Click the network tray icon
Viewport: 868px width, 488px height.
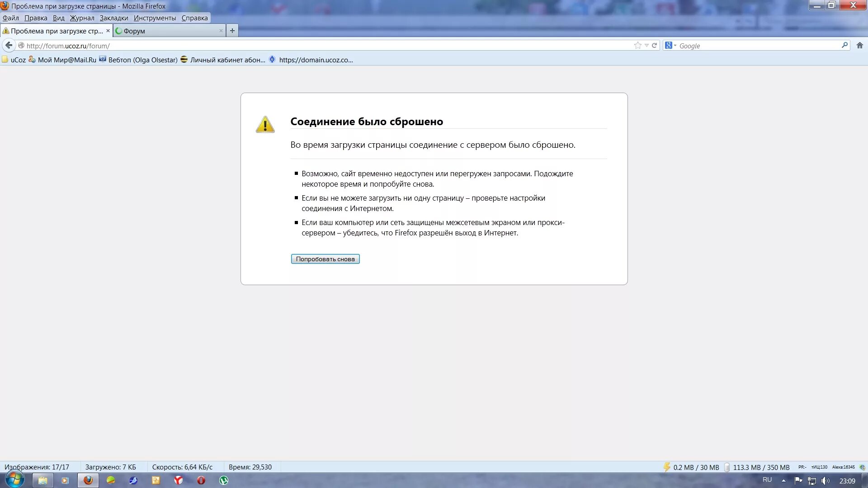pyautogui.click(x=812, y=481)
